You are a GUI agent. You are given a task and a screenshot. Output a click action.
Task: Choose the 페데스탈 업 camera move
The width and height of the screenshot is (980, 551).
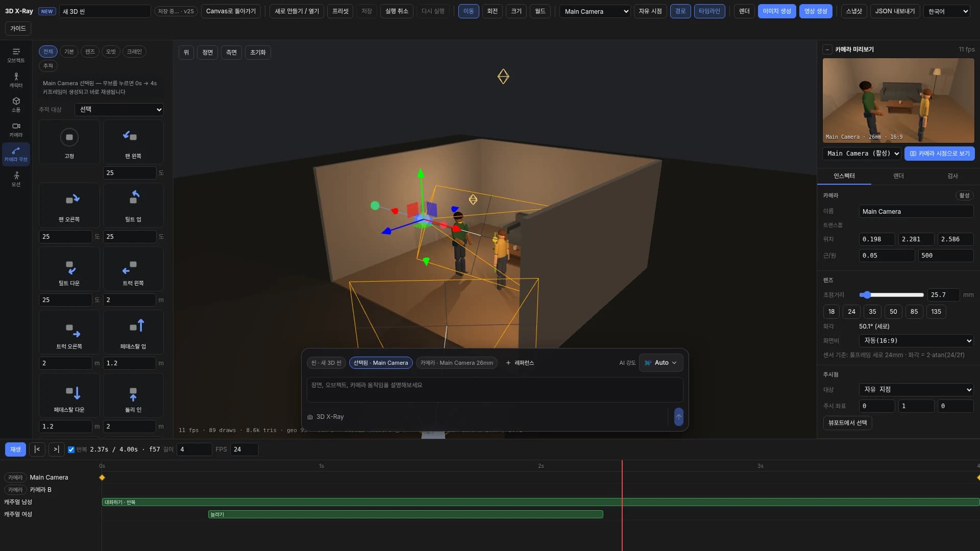(x=133, y=333)
